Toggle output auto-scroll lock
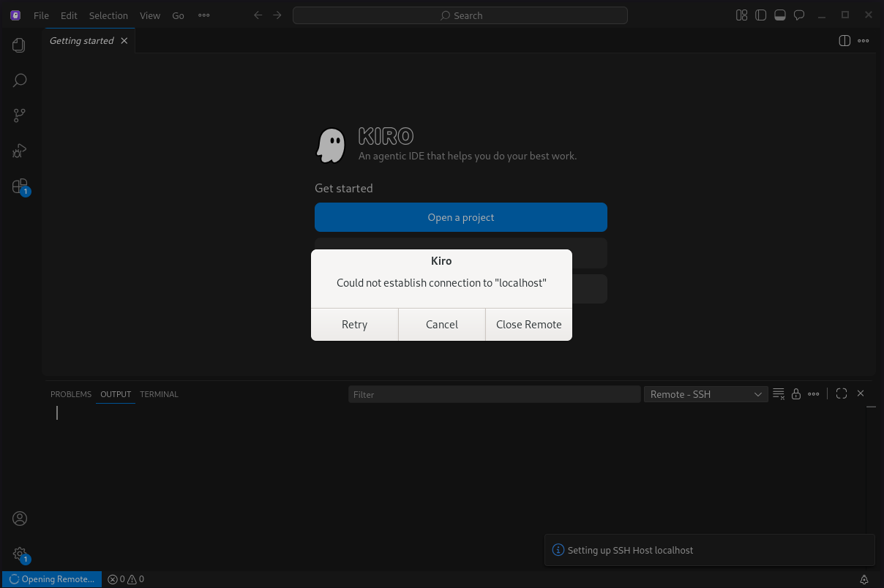This screenshot has height=588, width=884. [796, 394]
